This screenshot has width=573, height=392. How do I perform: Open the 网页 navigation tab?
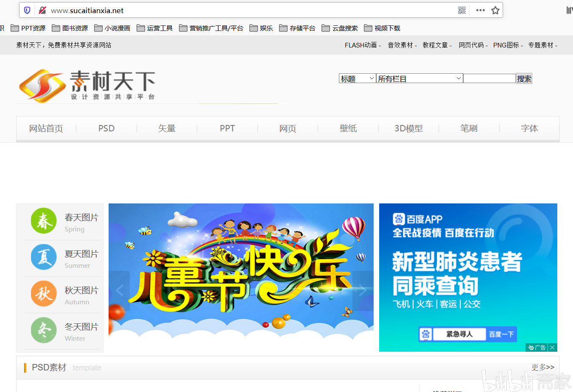click(288, 128)
